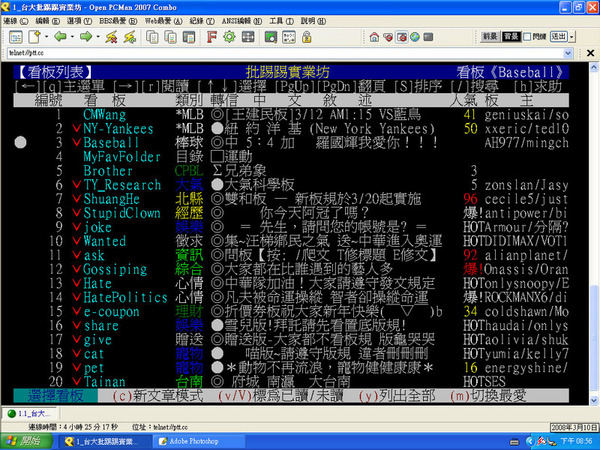Image resolution: width=600 pixels, height=450 pixels.
Task: Pick the 前景 foreground color swatch
Action: coord(490,37)
